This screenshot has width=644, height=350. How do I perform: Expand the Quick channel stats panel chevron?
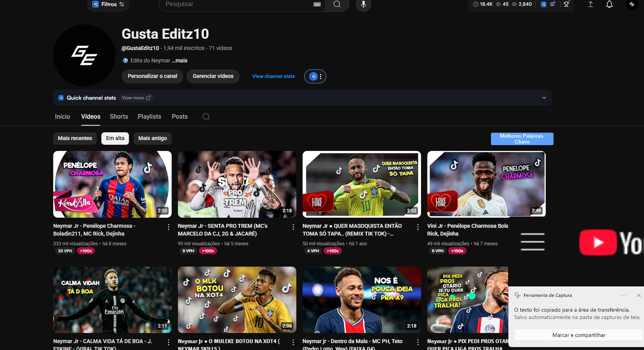pos(544,98)
